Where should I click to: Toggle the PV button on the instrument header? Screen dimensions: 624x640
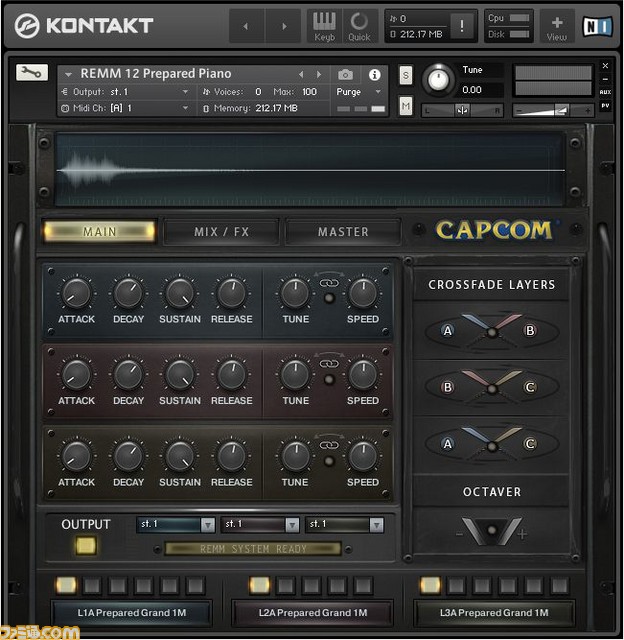pos(605,105)
